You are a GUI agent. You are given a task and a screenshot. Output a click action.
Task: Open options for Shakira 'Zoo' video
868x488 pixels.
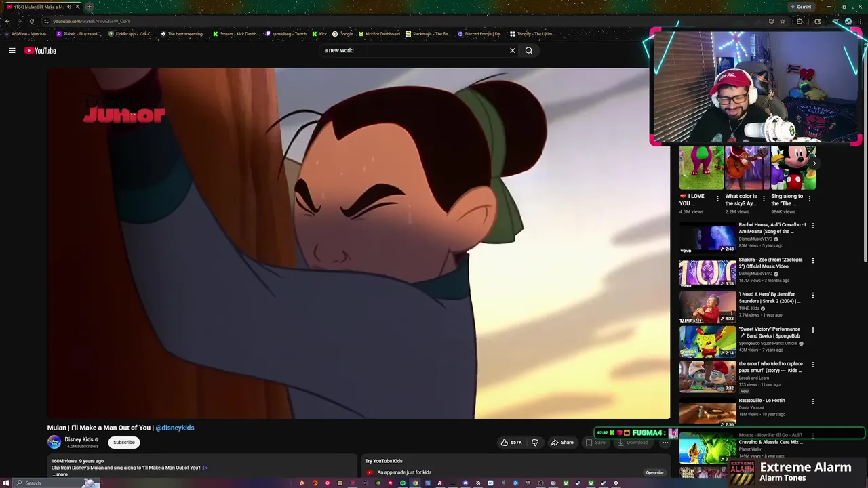813,260
